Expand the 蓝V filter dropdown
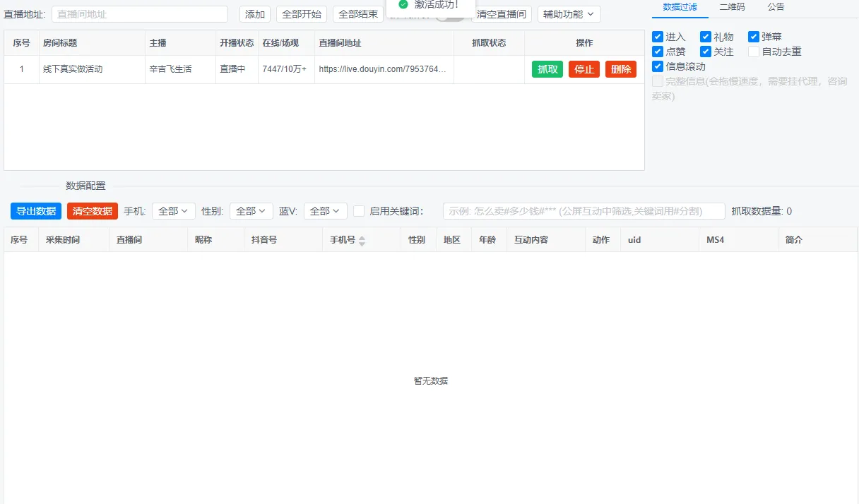Viewport: 859px width, 504px height. (x=326, y=211)
